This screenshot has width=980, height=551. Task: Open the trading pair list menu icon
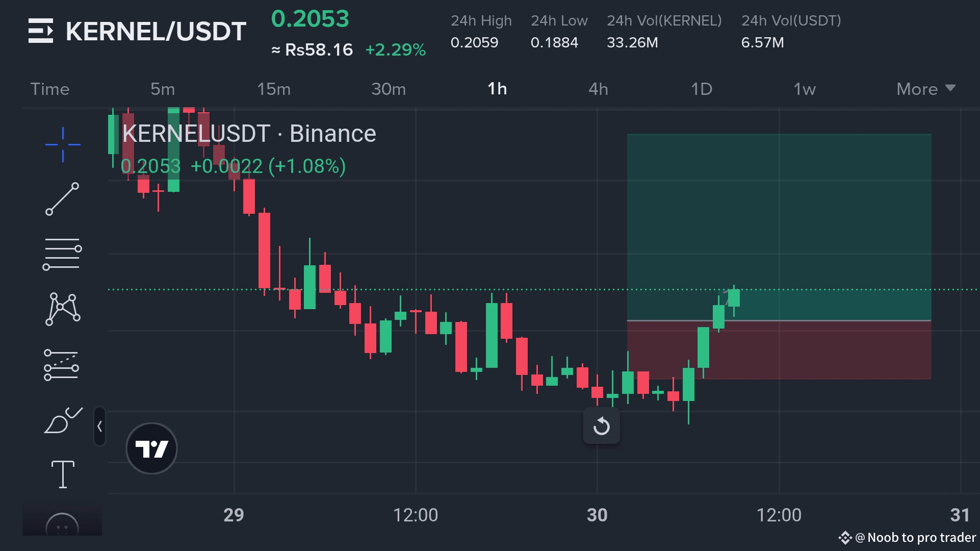click(x=41, y=31)
